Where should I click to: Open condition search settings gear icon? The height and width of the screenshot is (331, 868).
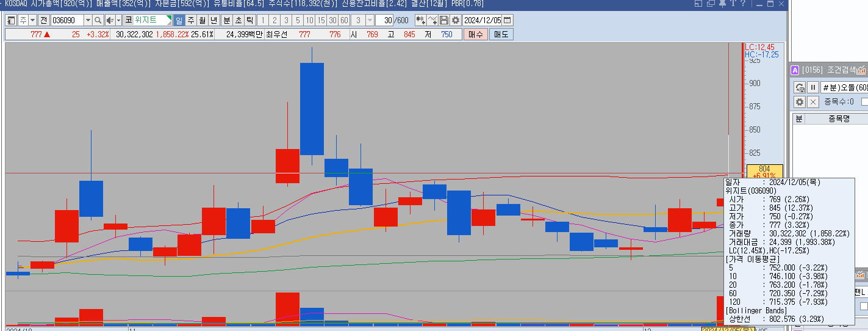click(800, 101)
